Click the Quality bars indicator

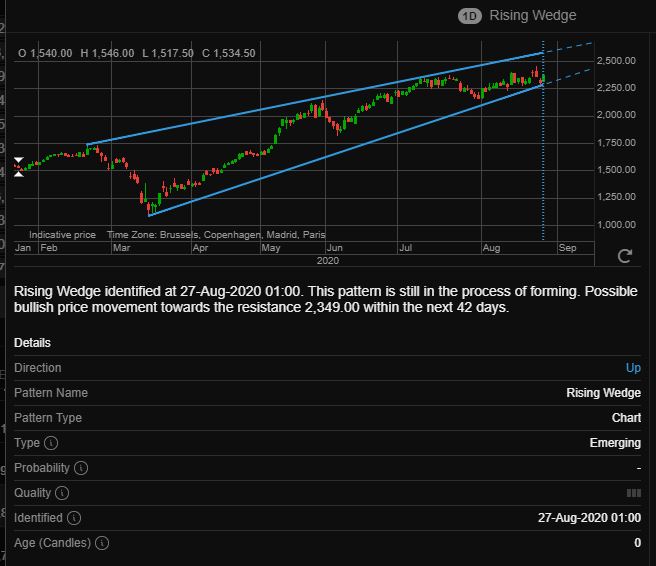[634, 493]
